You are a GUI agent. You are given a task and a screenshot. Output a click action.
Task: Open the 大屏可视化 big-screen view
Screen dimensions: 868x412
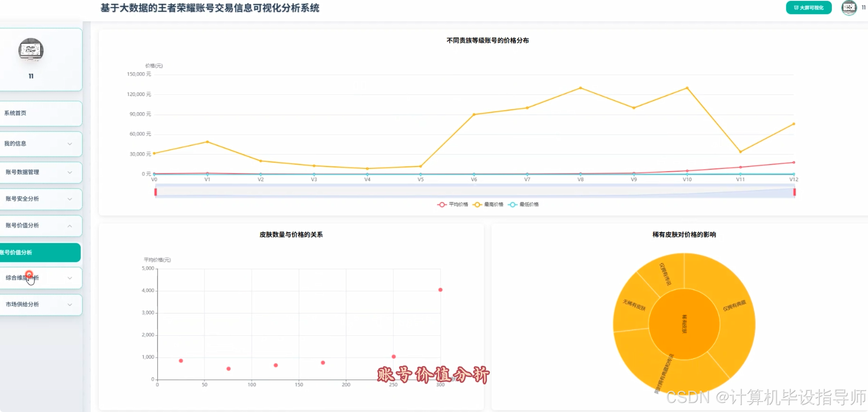tap(808, 8)
